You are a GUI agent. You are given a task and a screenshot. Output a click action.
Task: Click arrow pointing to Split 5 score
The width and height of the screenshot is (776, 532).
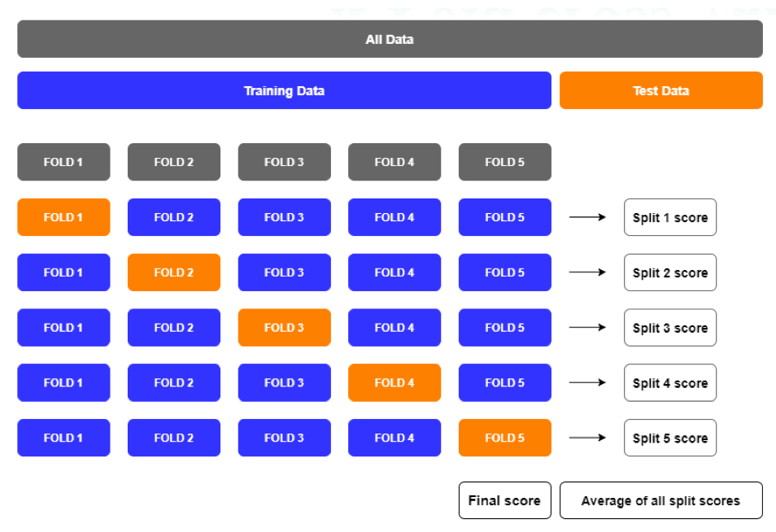[x=587, y=438]
